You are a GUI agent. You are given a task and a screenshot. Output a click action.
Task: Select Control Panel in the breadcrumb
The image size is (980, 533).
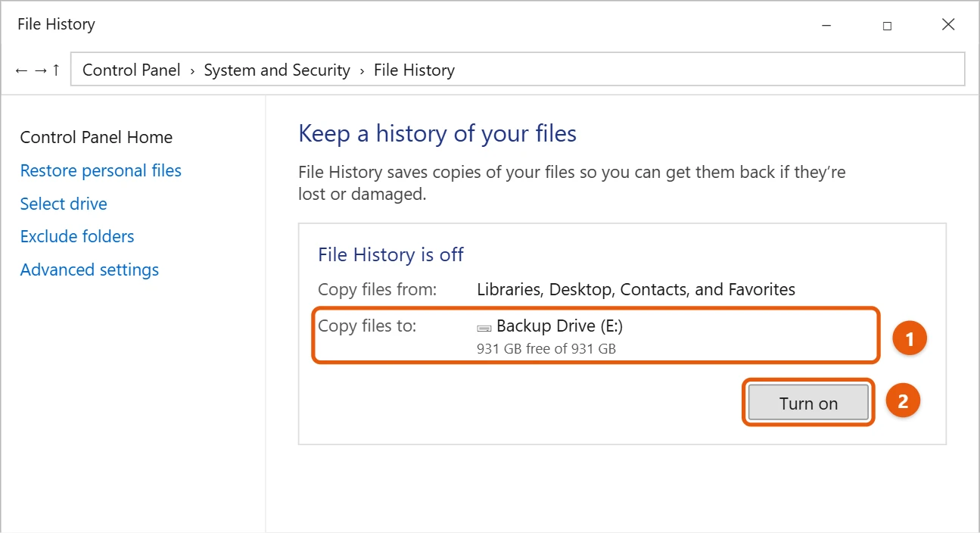point(132,70)
